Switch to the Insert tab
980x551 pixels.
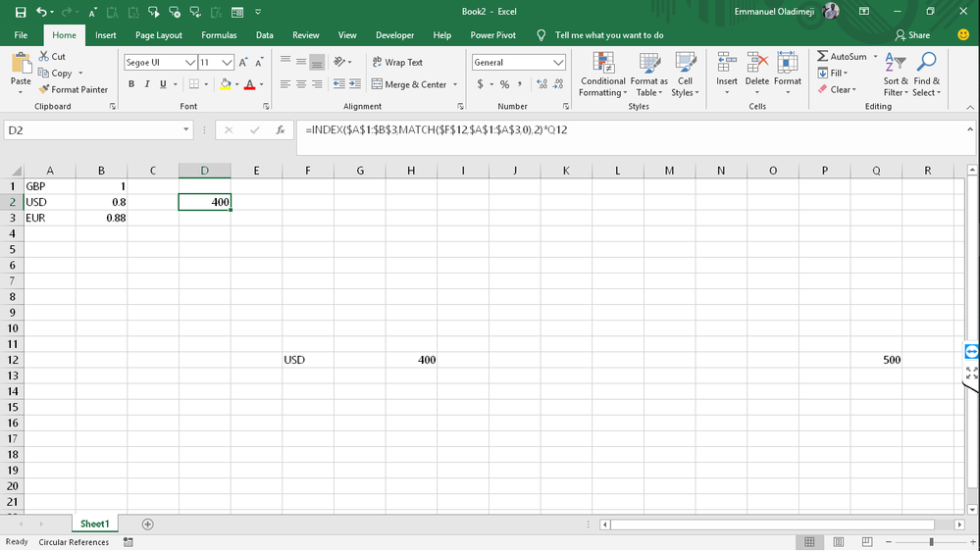(x=106, y=35)
